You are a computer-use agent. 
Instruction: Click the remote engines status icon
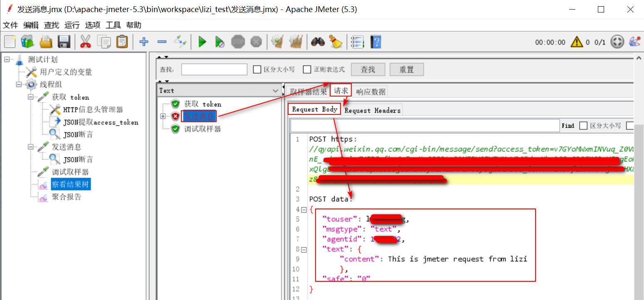[617, 42]
